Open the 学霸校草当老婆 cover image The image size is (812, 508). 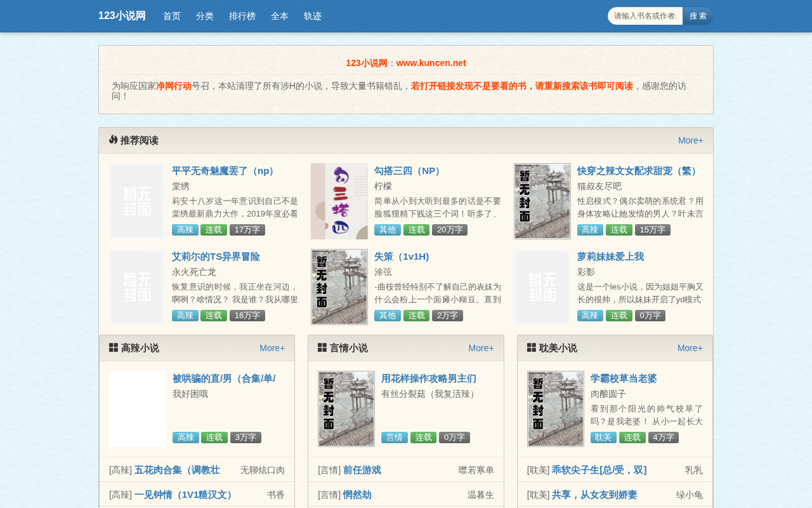pos(556,409)
